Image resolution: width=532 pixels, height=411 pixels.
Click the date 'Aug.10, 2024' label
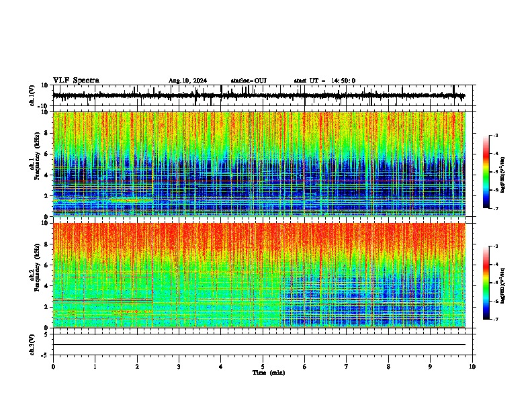click(187, 81)
